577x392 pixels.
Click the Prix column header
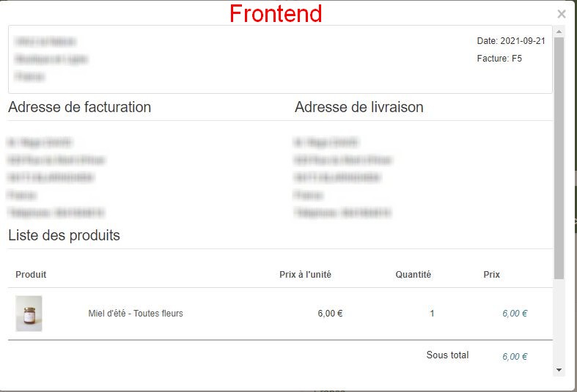point(492,275)
